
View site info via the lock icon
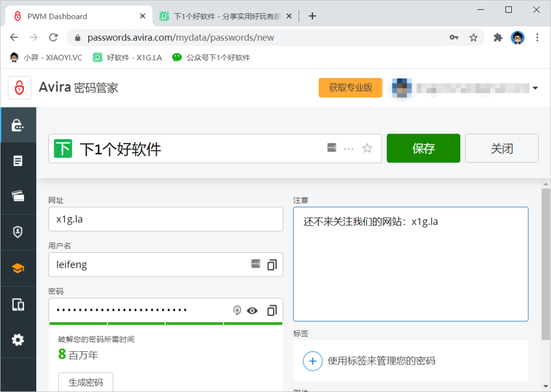[78, 38]
